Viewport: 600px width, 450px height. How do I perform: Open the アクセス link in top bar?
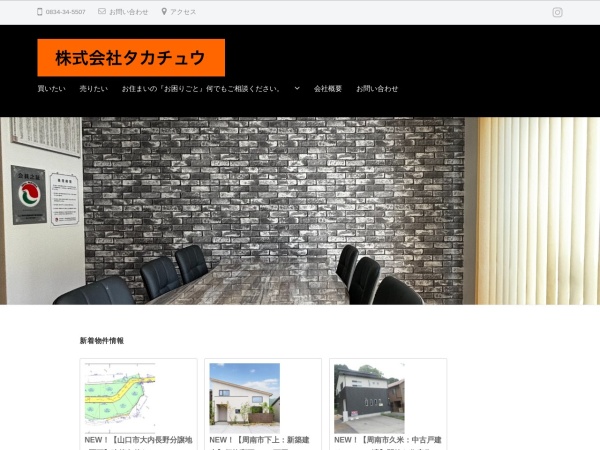[x=183, y=12]
